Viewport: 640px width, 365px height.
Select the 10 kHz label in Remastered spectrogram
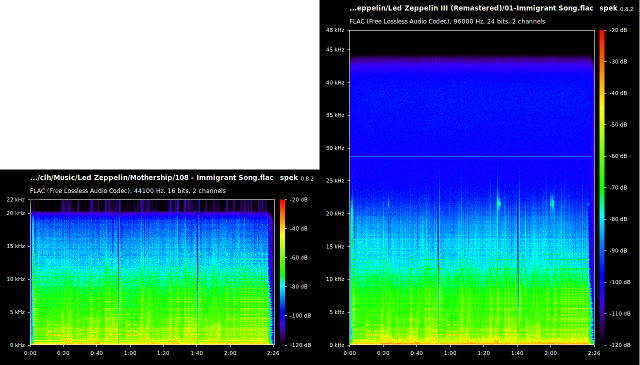coord(335,279)
